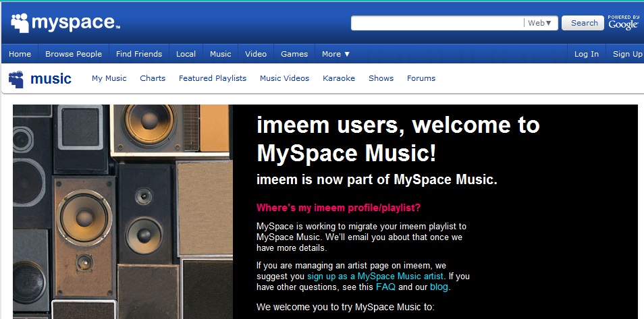Open Music in the top navigation bar
This screenshot has width=644, height=319.
coord(221,54)
